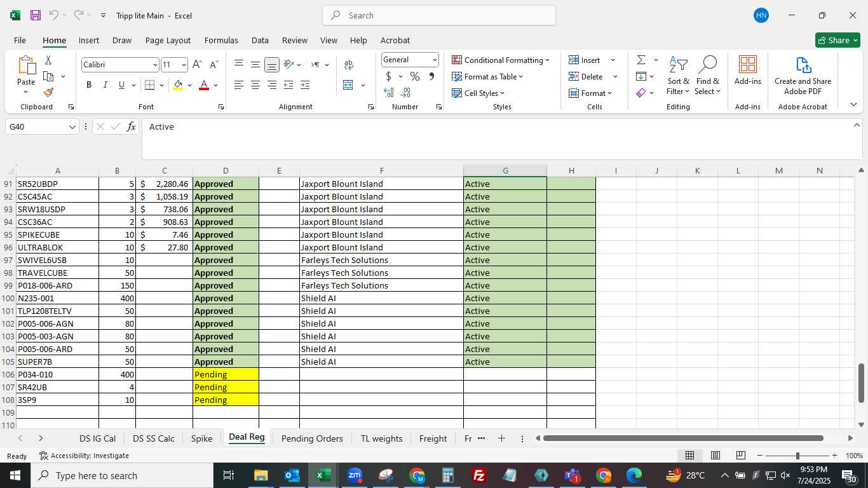This screenshot has height=488, width=868.
Task: Toggle middle vertical alignment
Action: (255, 65)
